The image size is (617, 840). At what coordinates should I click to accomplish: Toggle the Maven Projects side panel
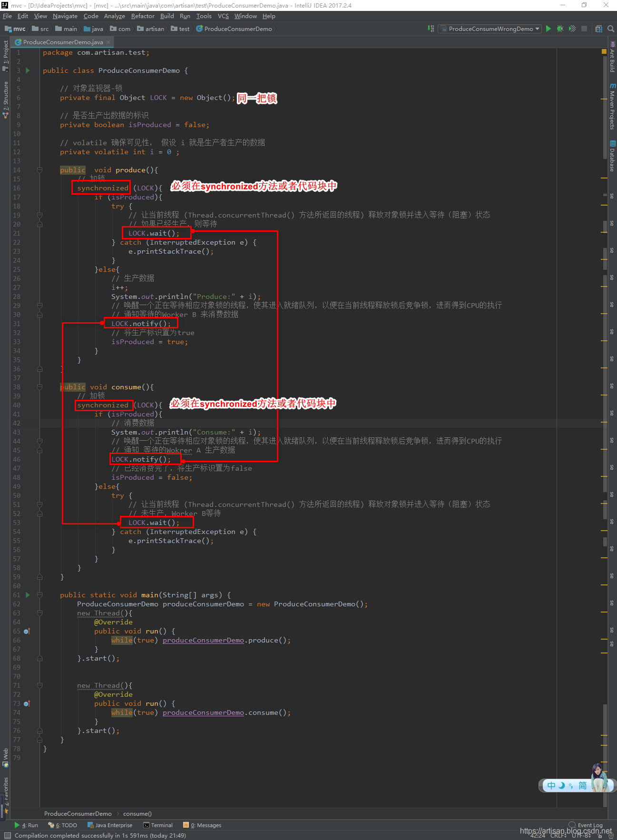point(612,107)
